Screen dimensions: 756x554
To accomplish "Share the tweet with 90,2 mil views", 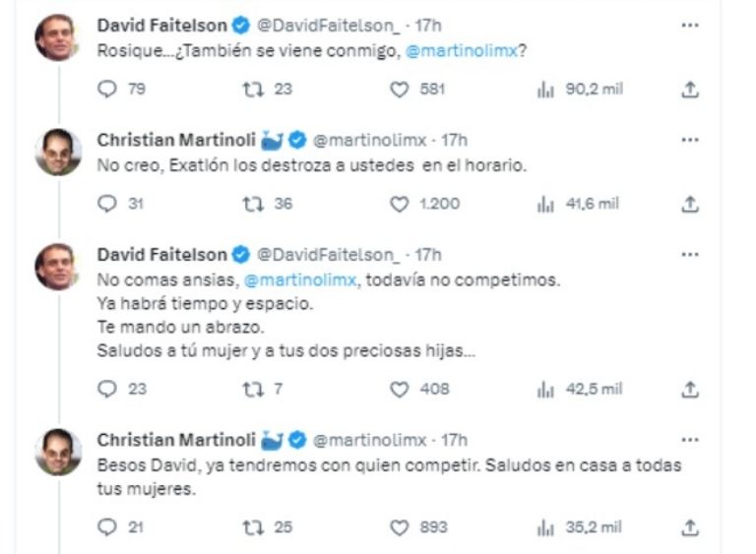I will pyautogui.click(x=690, y=90).
